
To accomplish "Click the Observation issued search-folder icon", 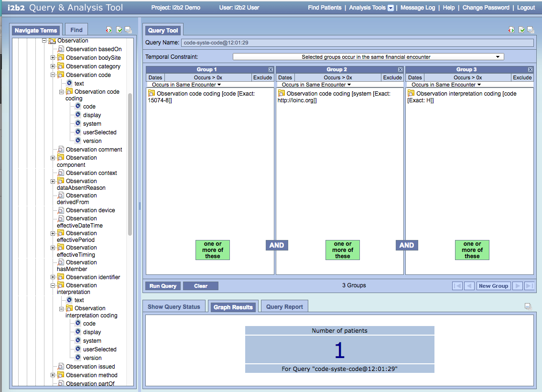I will pyautogui.click(x=61, y=366).
